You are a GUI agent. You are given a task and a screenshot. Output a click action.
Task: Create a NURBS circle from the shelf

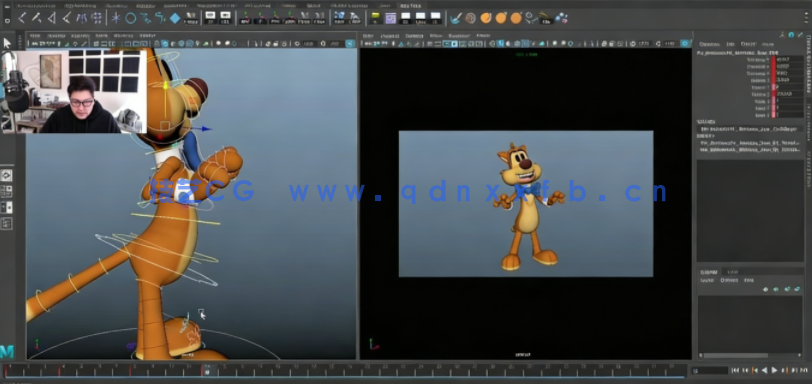point(130,18)
